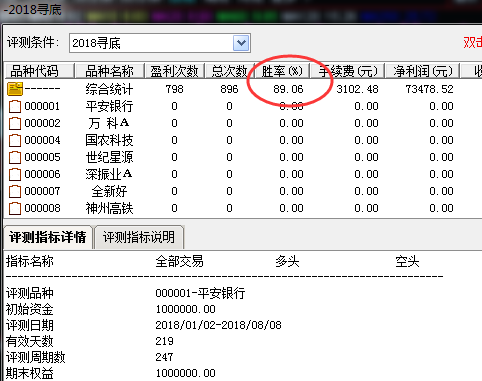
Task: Click stock code 000001
Action: click(42, 106)
